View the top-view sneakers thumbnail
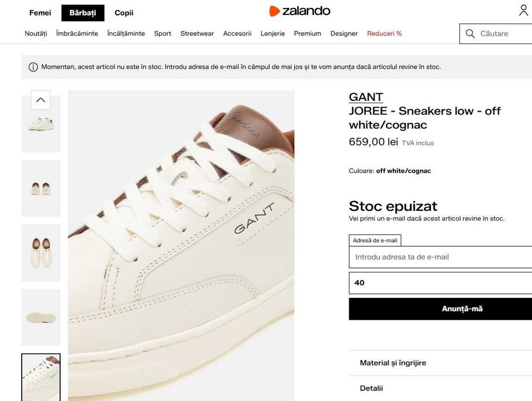Viewport: 532px width, 401px height. [x=41, y=253]
